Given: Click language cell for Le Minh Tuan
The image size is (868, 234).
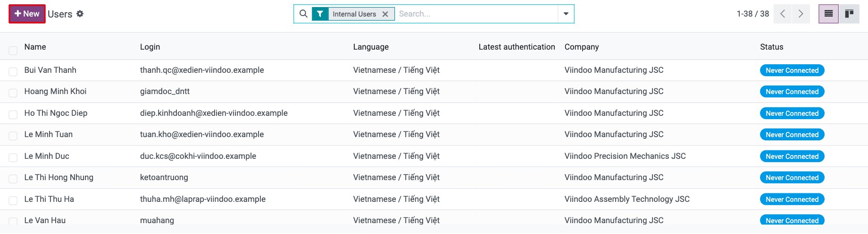Looking at the screenshot, I should click(x=396, y=134).
